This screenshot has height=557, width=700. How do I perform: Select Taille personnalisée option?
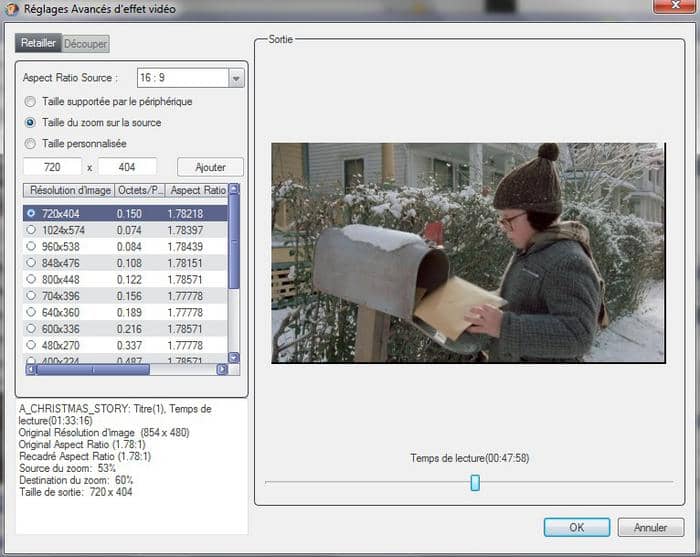pos(30,143)
